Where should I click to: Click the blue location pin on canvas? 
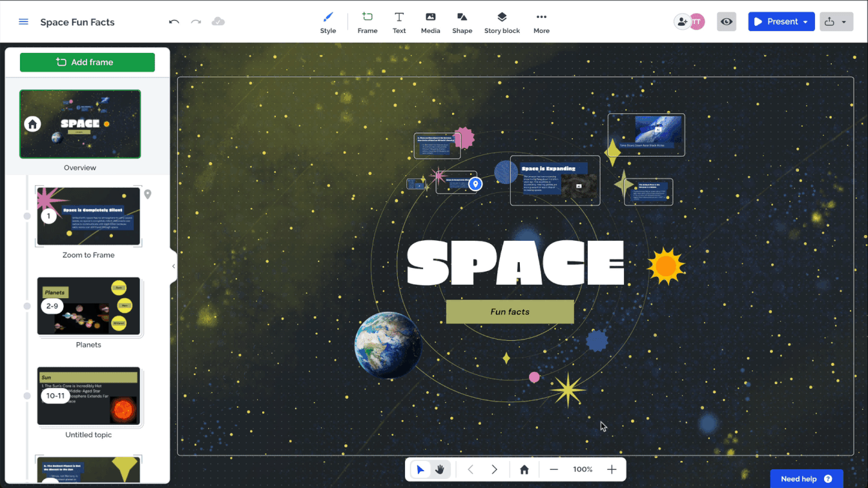pyautogui.click(x=475, y=185)
